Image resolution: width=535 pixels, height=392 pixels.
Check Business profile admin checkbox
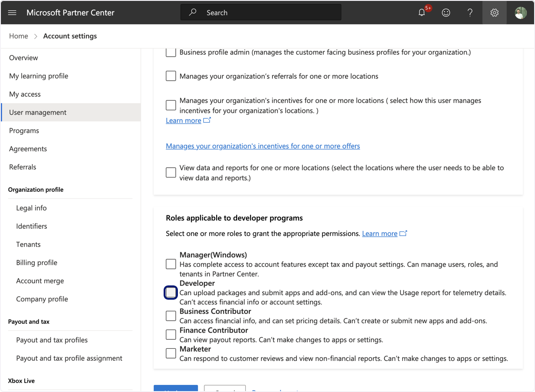(171, 52)
